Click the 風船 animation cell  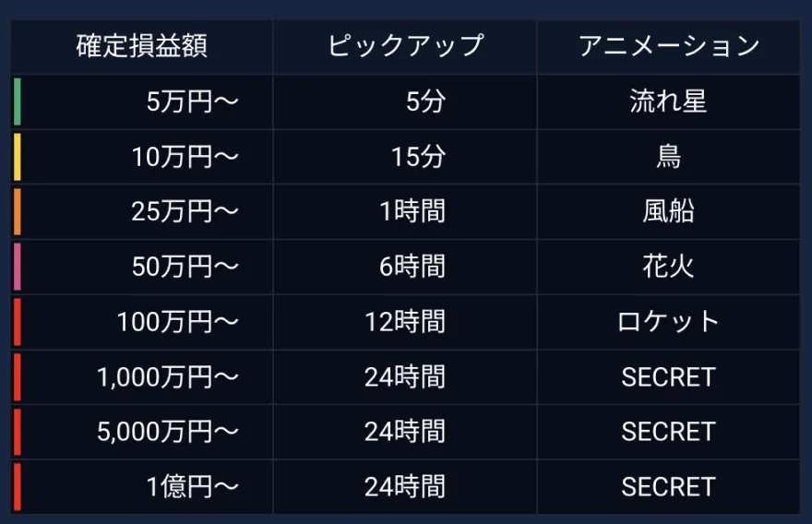[668, 212]
